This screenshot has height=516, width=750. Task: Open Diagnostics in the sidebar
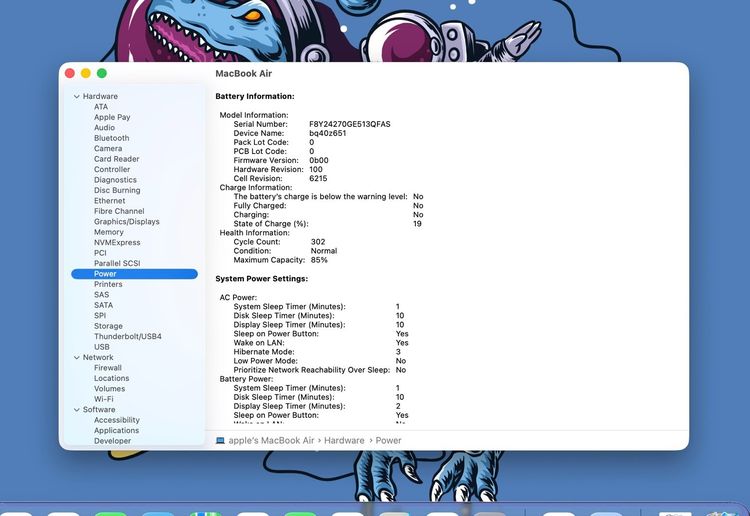(x=115, y=180)
